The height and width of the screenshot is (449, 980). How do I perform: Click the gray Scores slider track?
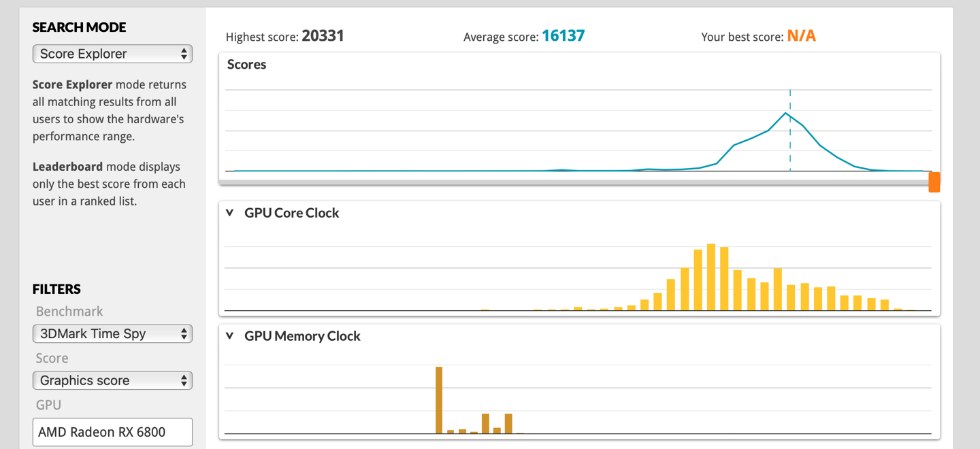pos(572,182)
